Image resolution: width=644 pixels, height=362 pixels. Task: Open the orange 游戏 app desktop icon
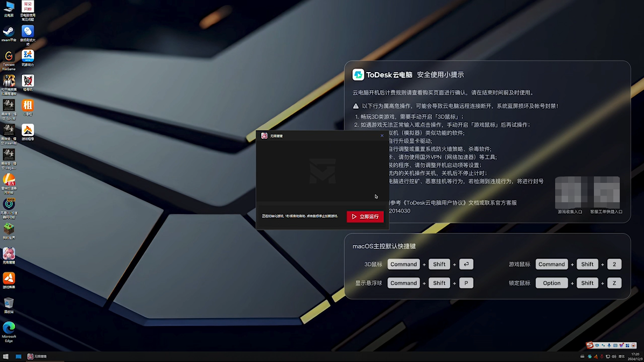pyautogui.click(x=9, y=280)
